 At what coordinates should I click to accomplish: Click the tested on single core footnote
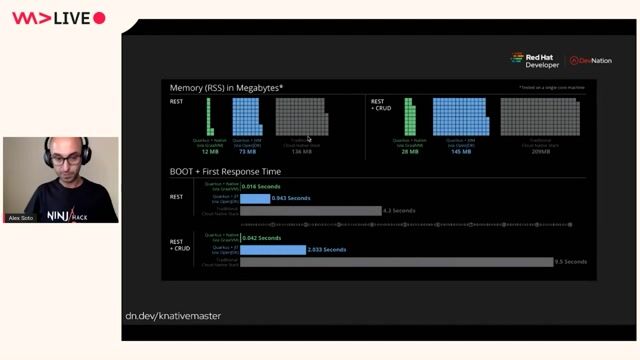[552, 87]
